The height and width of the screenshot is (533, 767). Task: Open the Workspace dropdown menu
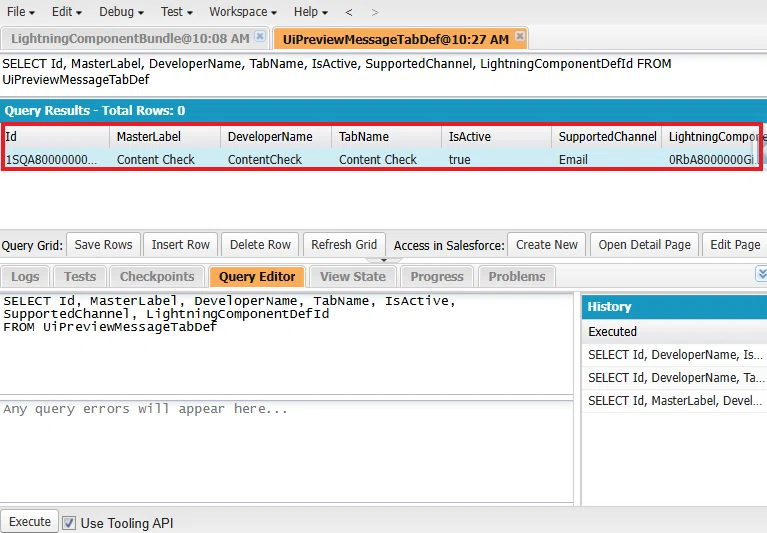(243, 12)
